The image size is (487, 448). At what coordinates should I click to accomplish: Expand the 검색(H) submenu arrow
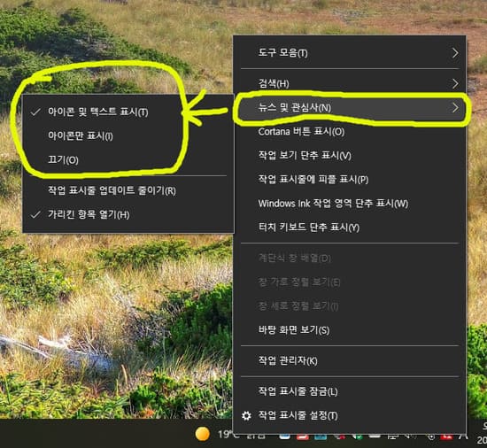coord(455,83)
